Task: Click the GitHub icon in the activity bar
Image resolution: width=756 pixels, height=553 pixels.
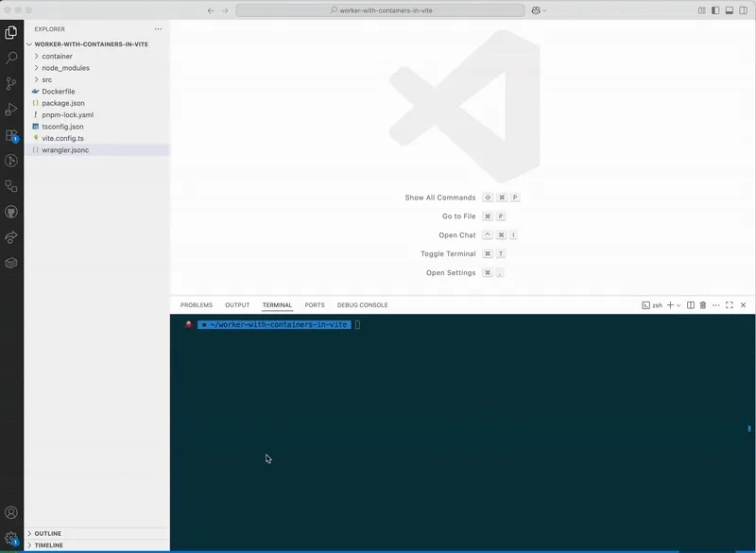Action: pos(11,211)
